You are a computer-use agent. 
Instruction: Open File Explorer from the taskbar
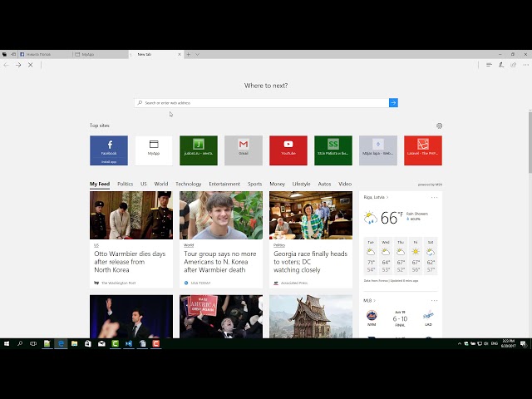(74, 343)
